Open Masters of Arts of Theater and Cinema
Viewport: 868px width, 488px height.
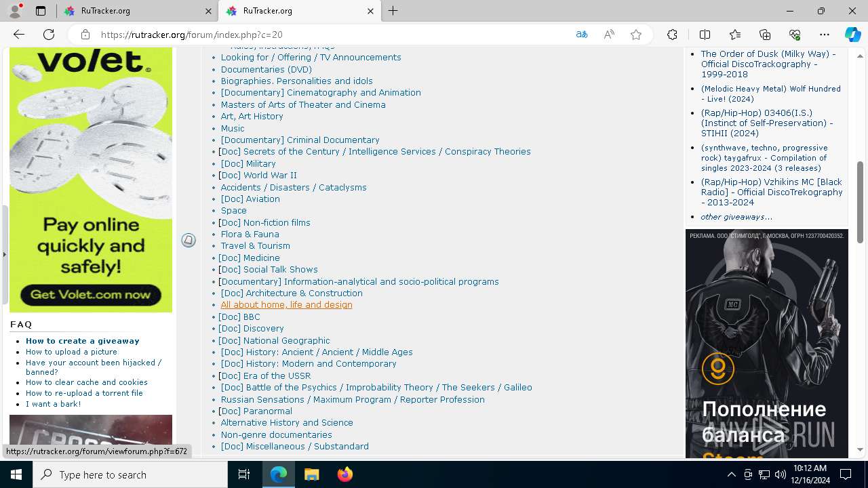[x=303, y=104]
